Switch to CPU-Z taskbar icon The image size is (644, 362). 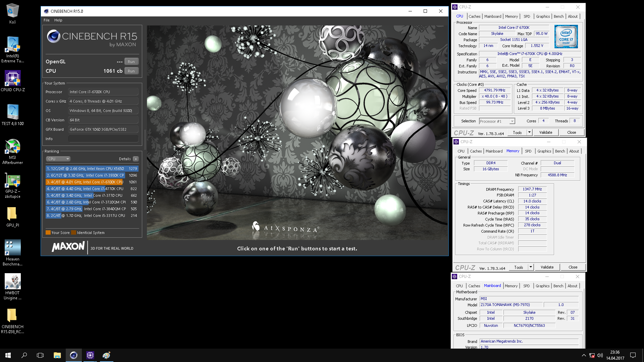90,355
